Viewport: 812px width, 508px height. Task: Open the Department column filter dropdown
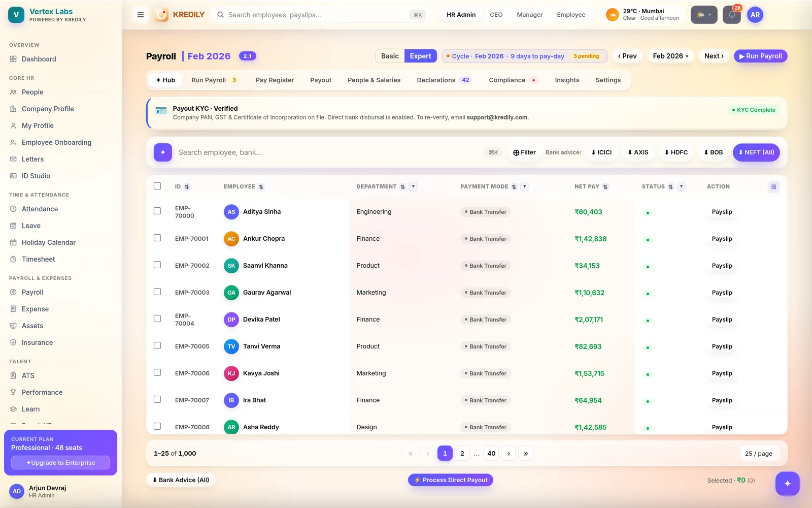tap(413, 186)
